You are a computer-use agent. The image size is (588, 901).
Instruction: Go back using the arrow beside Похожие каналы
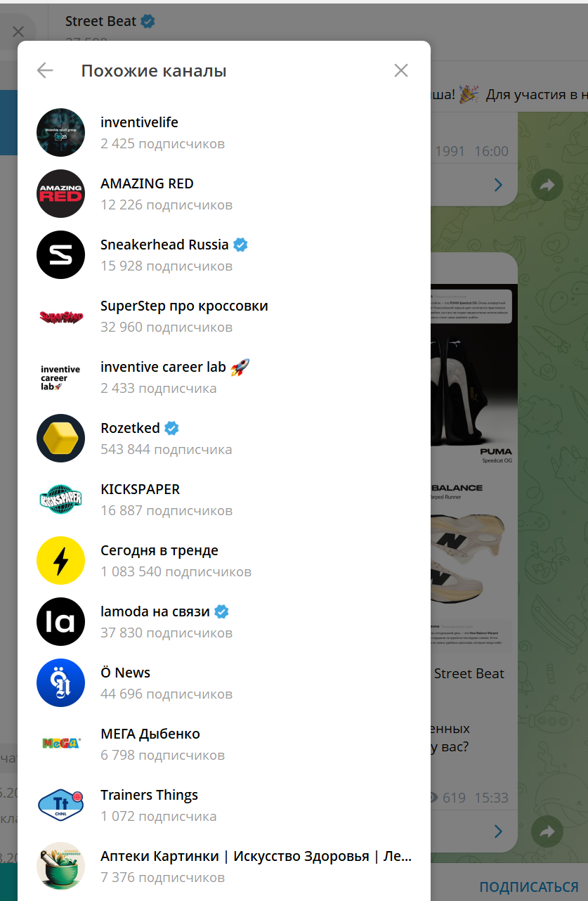click(x=45, y=70)
